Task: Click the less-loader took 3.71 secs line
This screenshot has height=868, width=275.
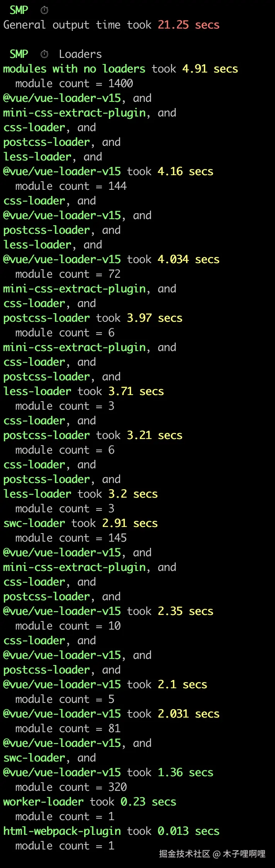Action: pos(83,391)
